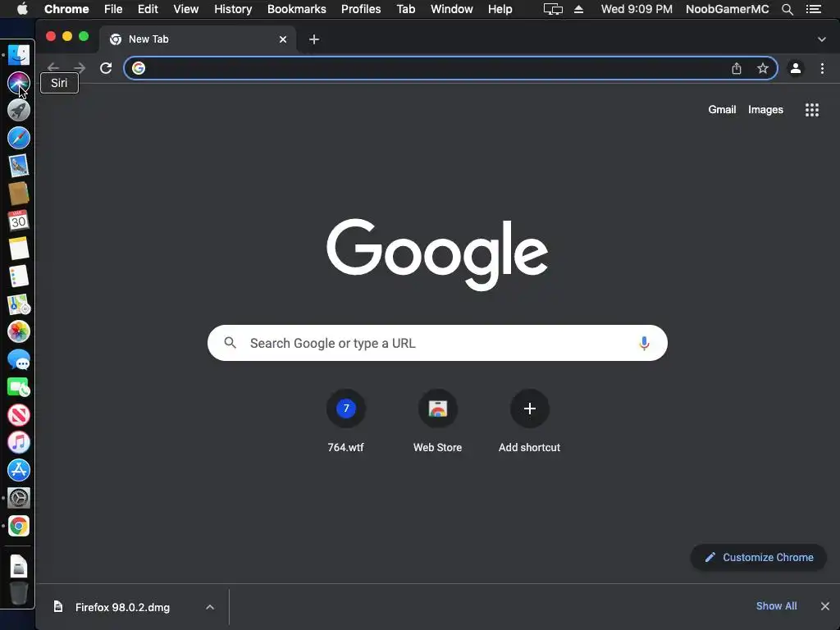Open the Help menu

coord(500,9)
